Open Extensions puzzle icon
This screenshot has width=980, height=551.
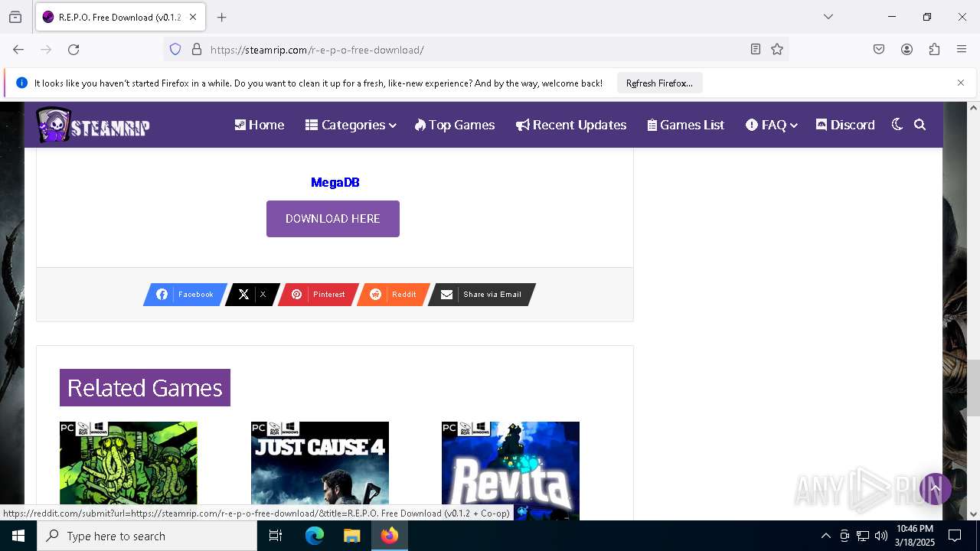934,49
